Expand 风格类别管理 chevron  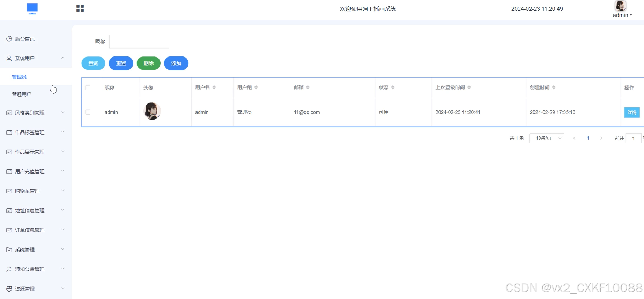tap(62, 112)
